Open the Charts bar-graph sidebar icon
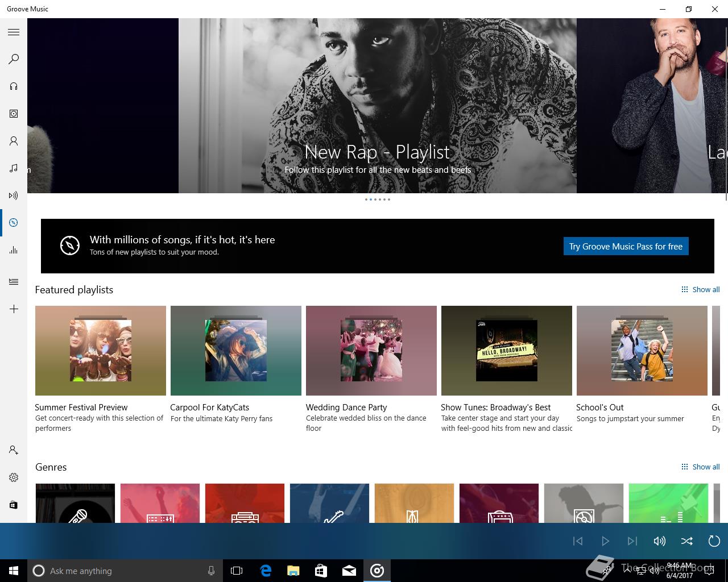 14,250
